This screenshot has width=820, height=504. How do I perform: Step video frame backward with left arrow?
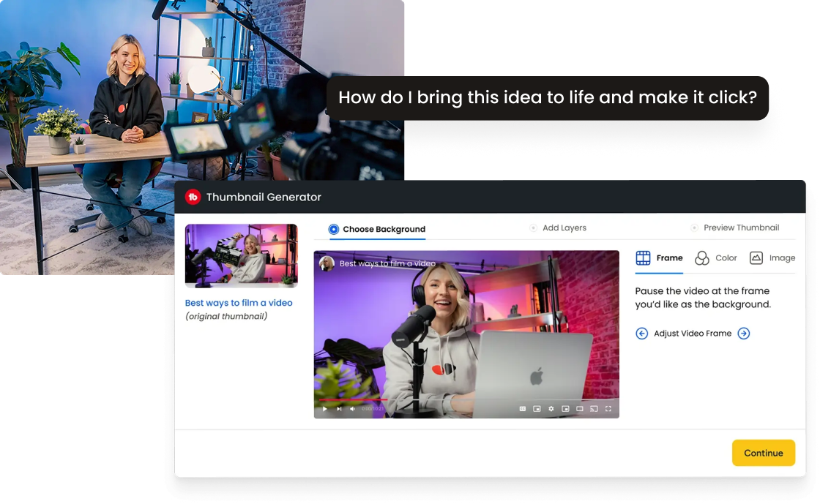coord(641,334)
